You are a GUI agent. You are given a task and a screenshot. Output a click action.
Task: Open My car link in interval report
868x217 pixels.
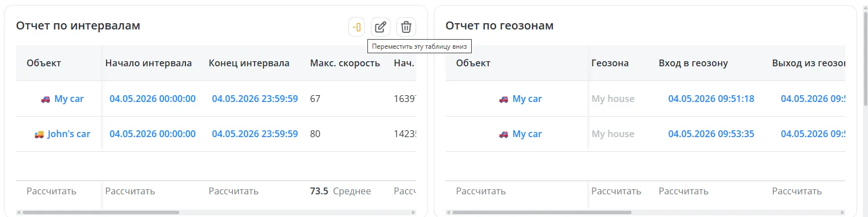point(69,99)
